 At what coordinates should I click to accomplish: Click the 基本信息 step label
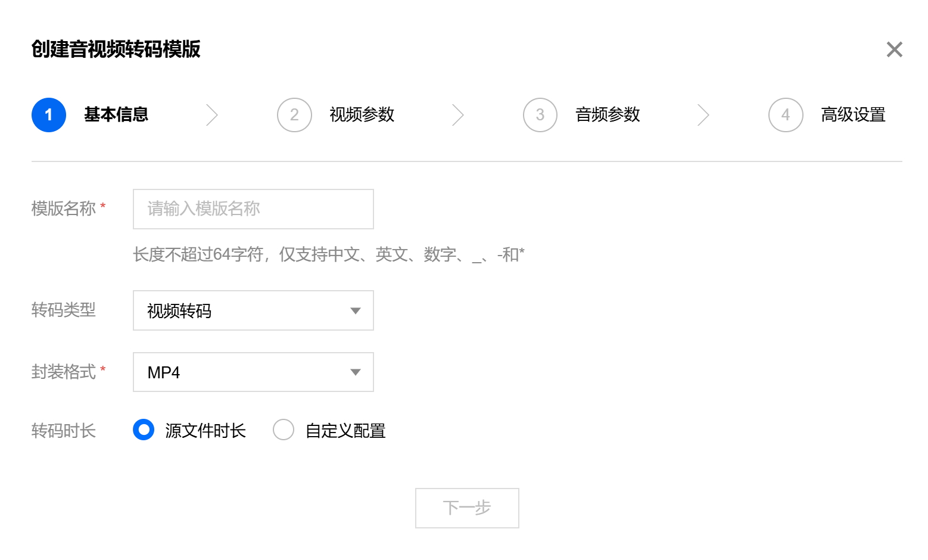tap(116, 115)
